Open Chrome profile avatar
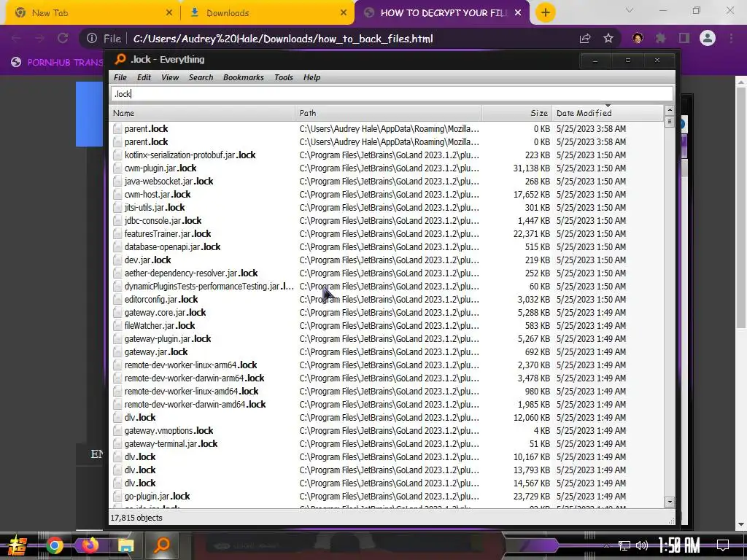This screenshot has height=560, width=747. tap(708, 38)
